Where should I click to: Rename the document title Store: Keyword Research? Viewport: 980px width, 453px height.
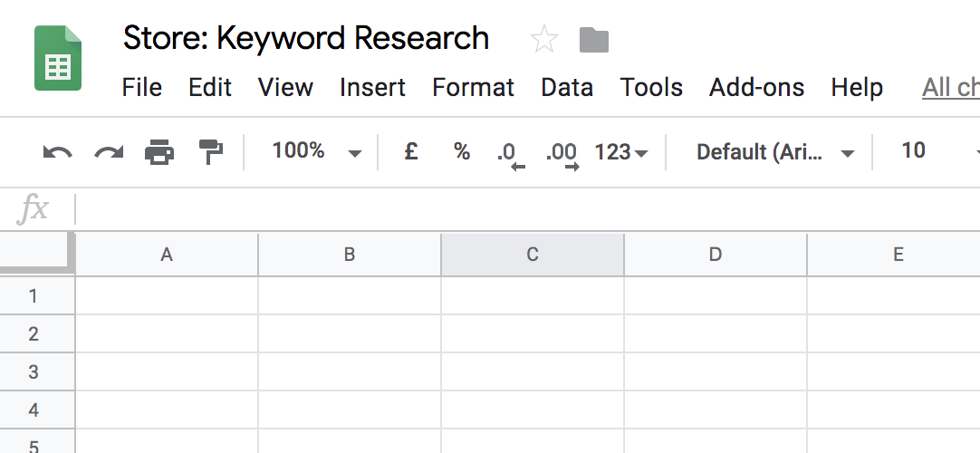click(306, 38)
